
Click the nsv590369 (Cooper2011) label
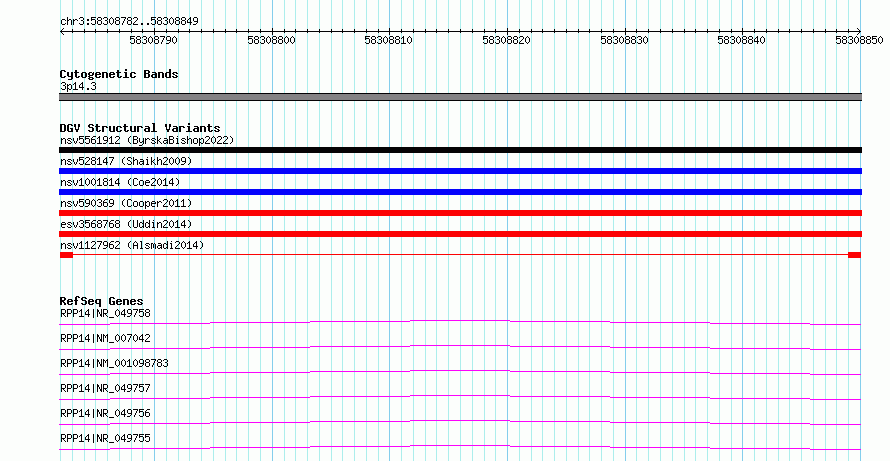126,203
